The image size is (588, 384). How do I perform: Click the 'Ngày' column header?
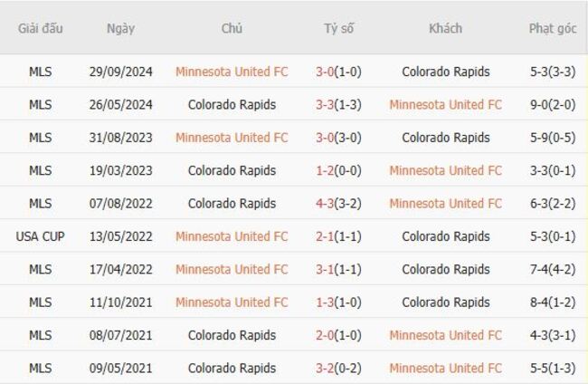tap(120, 28)
